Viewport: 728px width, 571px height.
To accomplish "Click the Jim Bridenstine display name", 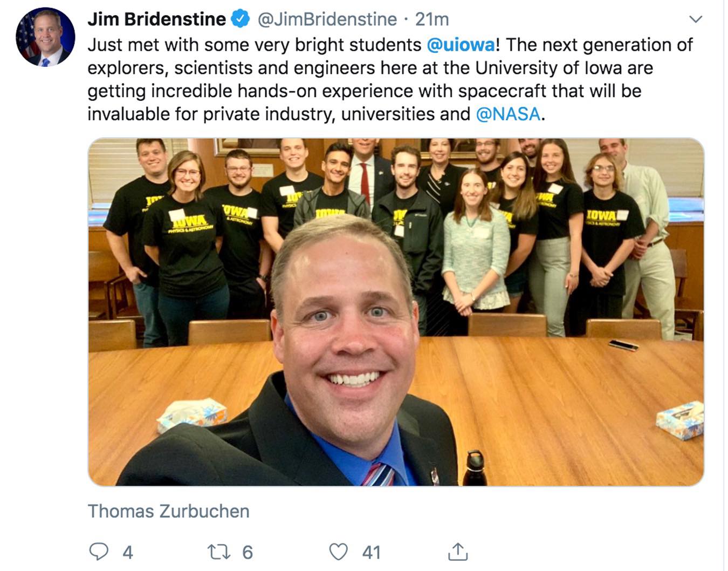I will 157,19.
